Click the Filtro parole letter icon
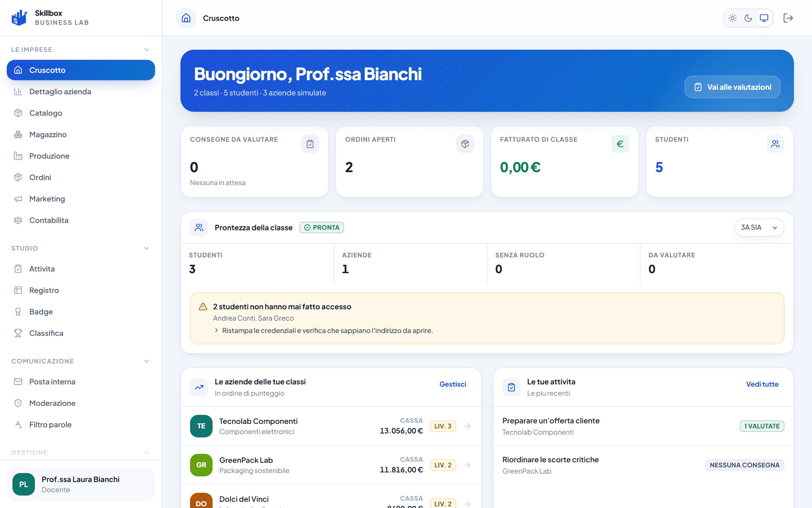Viewport: 812px width, 508px height. (x=18, y=425)
